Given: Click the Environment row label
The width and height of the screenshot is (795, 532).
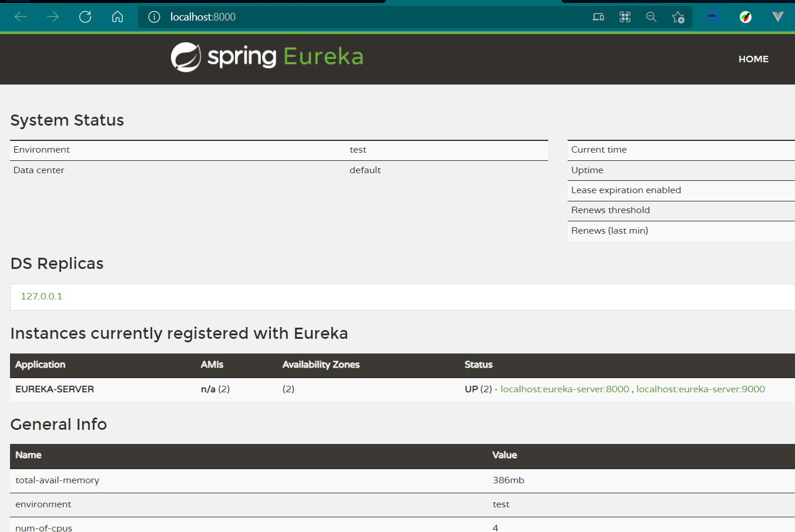Looking at the screenshot, I should (x=41, y=150).
